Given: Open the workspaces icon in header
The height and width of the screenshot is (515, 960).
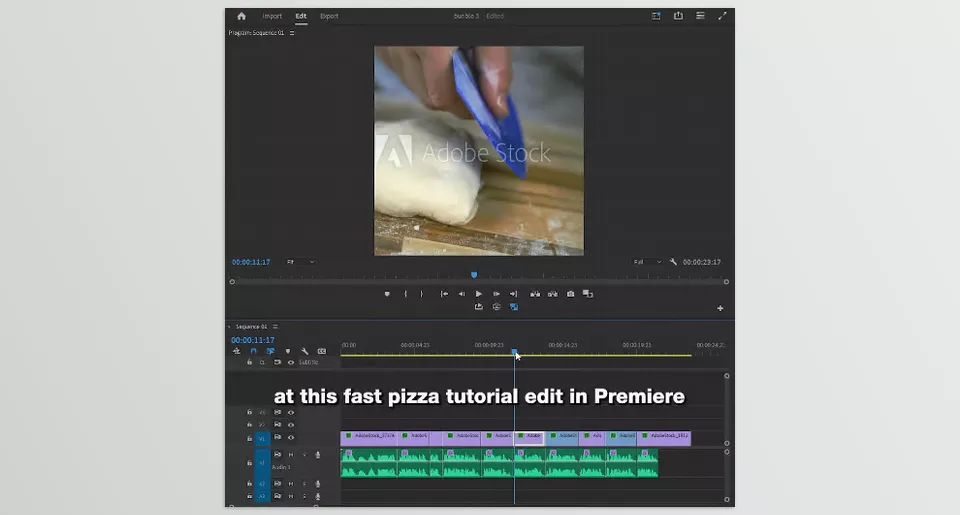Looking at the screenshot, I should (x=656, y=16).
